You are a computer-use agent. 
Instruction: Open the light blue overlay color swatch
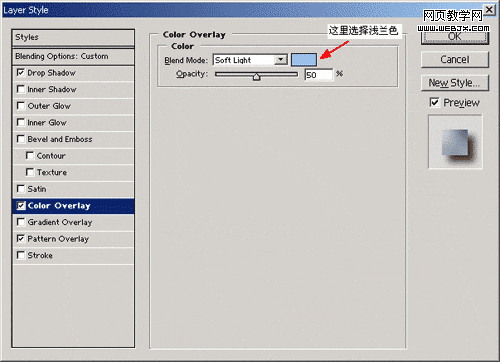tap(304, 60)
